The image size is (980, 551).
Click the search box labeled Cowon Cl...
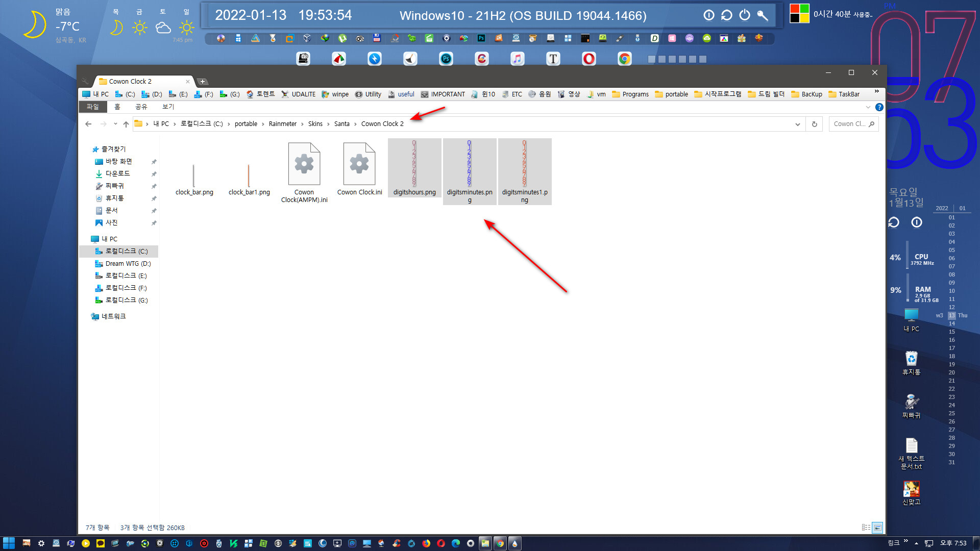(x=853, y=124)
